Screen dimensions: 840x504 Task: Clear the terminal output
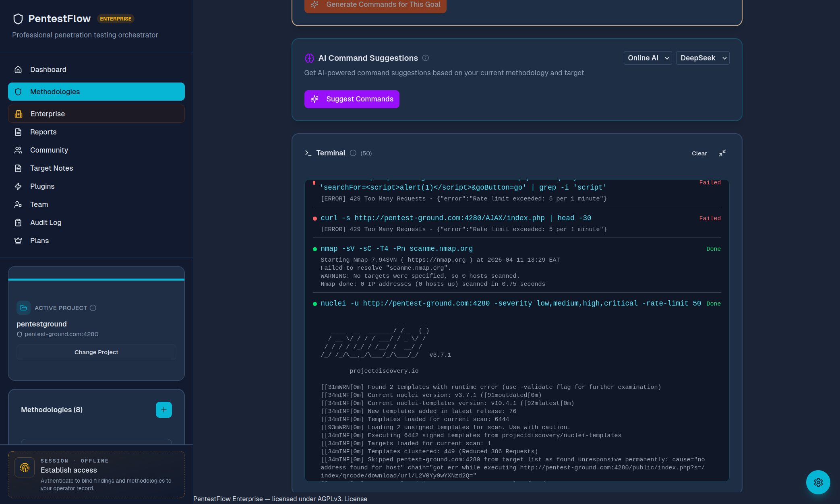(x=699, y=153)
